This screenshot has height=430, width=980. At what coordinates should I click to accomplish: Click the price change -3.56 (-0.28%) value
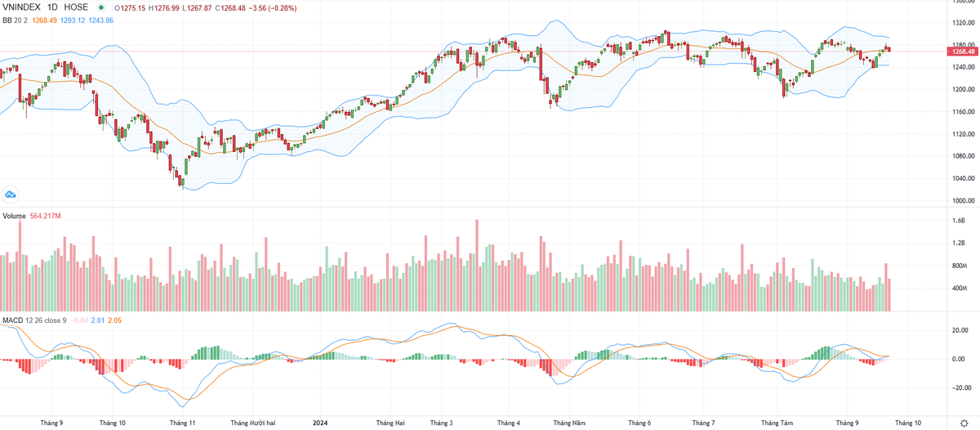pyautogui.click(x=273, y=7)
